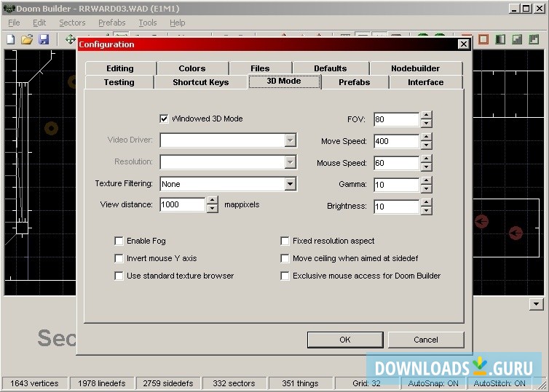
Task: Open the Tools menu
Action: (147, 23)
